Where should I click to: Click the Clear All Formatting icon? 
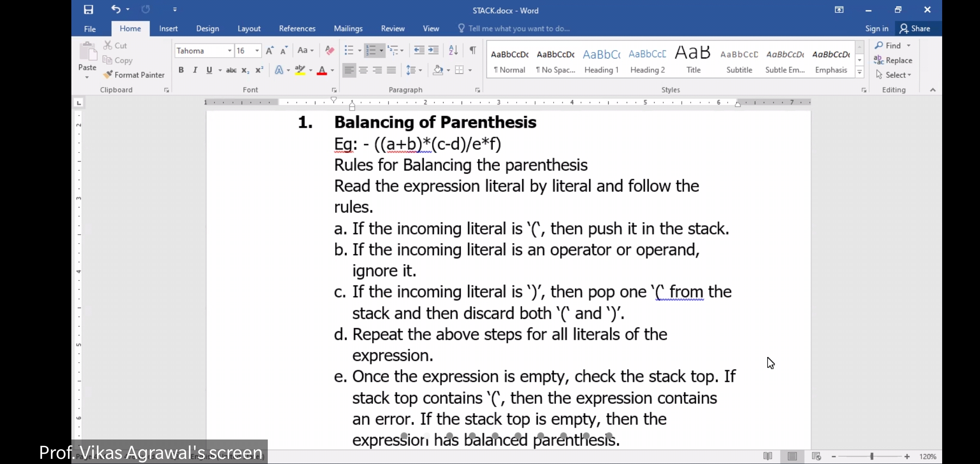pos(330,50)
